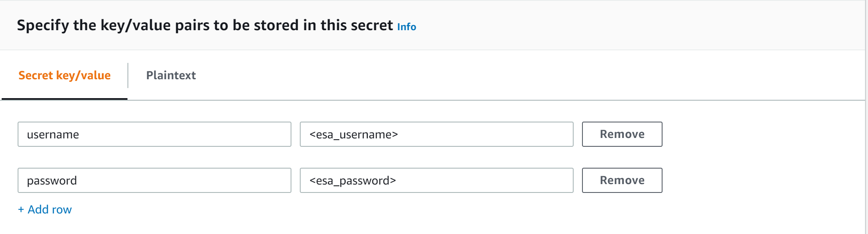Click the username key input field
868x234 pixels.
[154, 134]
